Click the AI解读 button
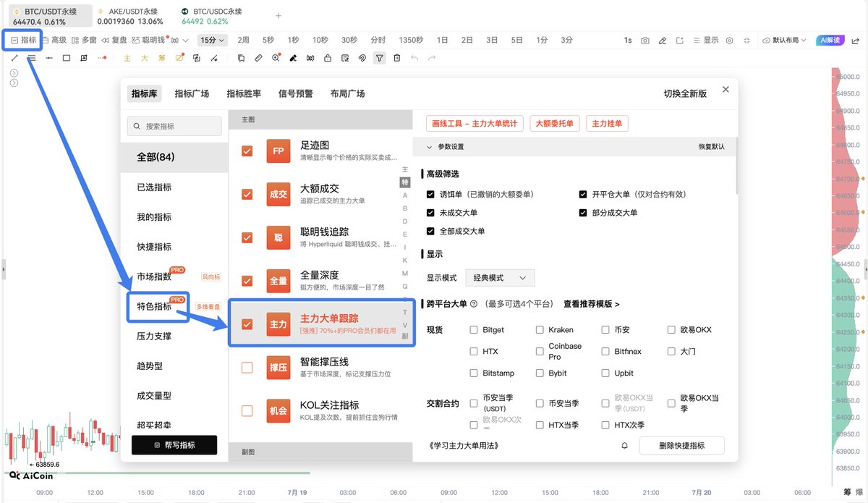868x503 pixels. pos(829,41)
